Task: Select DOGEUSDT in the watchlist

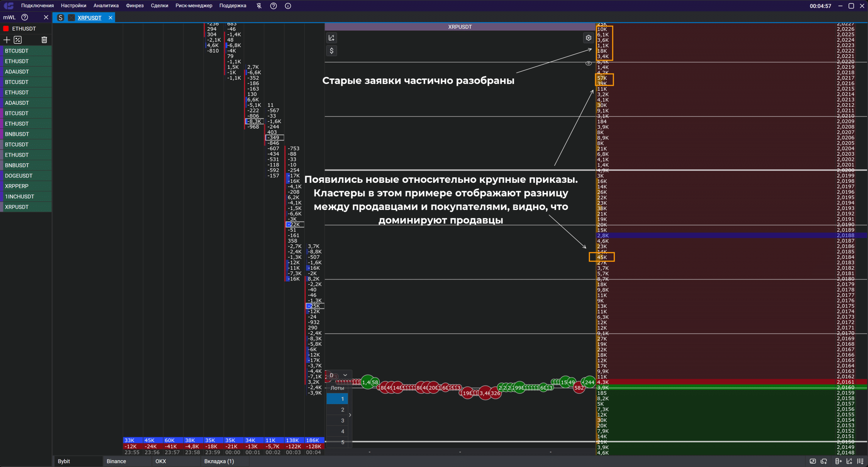Action: click(x=19, y=176)
